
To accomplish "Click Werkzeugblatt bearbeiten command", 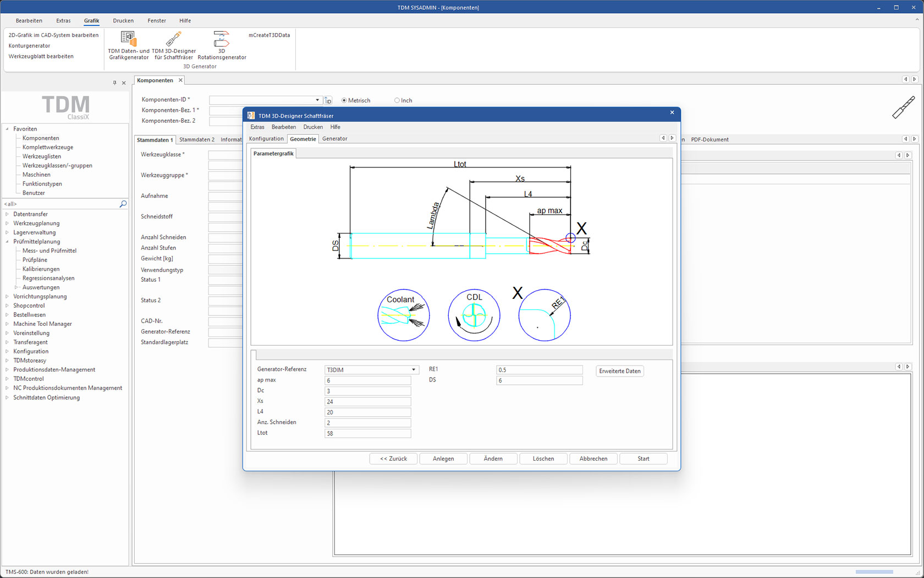I will (x=41, y=56).
